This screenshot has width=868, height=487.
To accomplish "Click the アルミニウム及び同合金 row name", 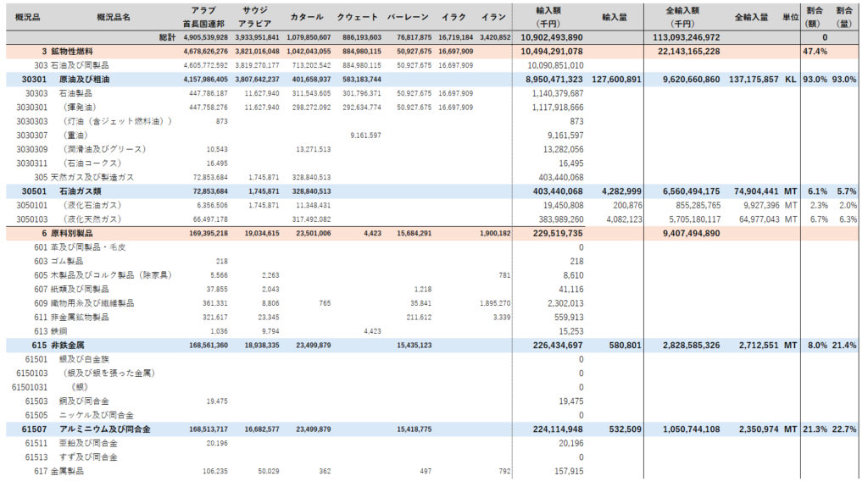I will pos(95,429).
